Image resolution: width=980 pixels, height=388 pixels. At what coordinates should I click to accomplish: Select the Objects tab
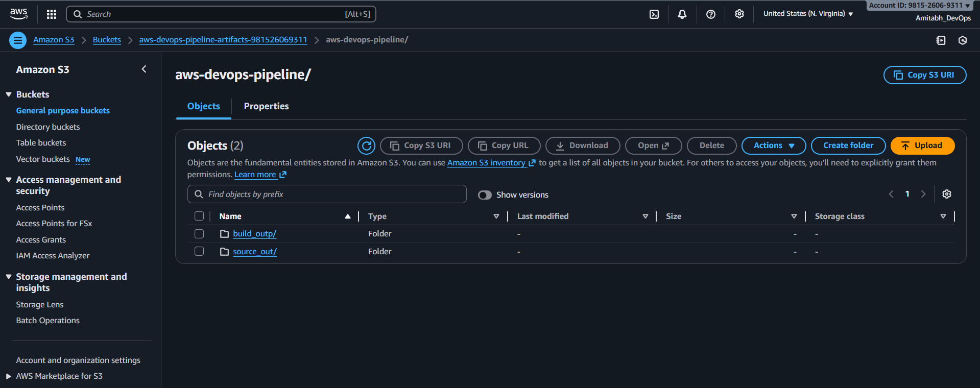[203, 106]
